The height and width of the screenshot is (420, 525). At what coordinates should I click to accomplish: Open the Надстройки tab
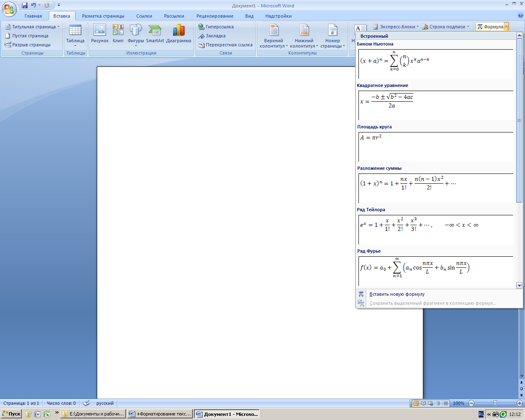tap(278, 16)
